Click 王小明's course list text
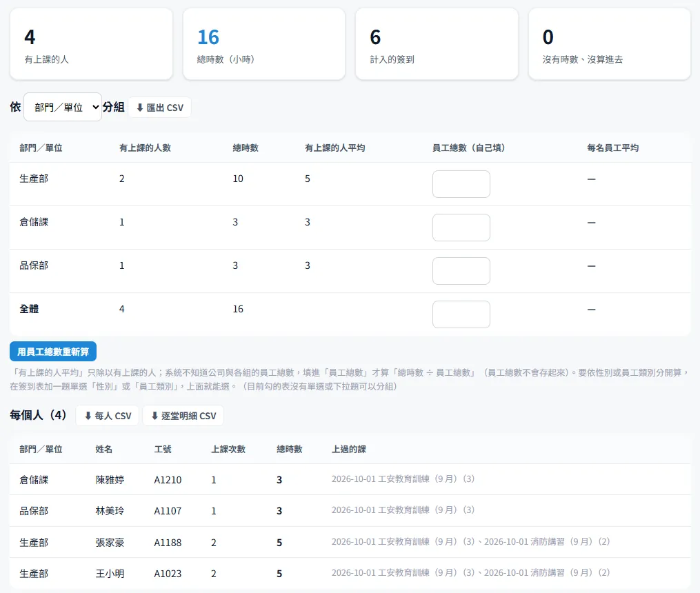This screenshot has width=700, height=593. click(x=471, y=572)
